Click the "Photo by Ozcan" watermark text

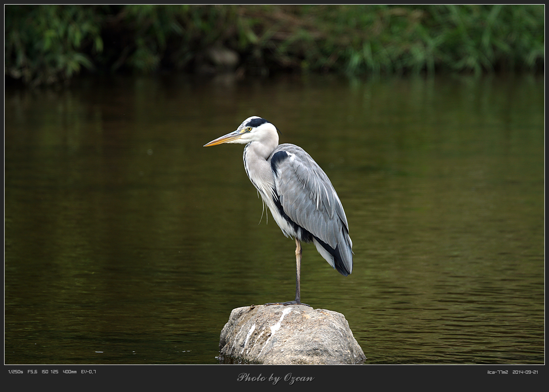click(x=275, y=378)
